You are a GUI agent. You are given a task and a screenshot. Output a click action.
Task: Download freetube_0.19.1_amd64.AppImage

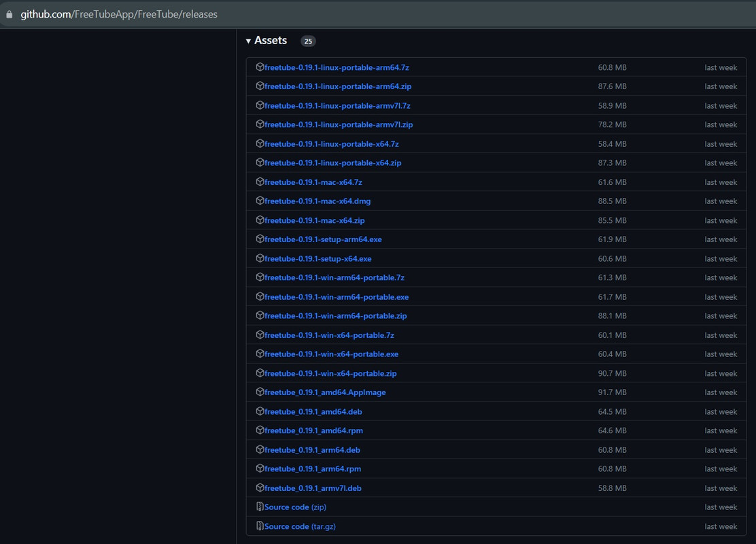pyautogui.click(x=325, y=392)
